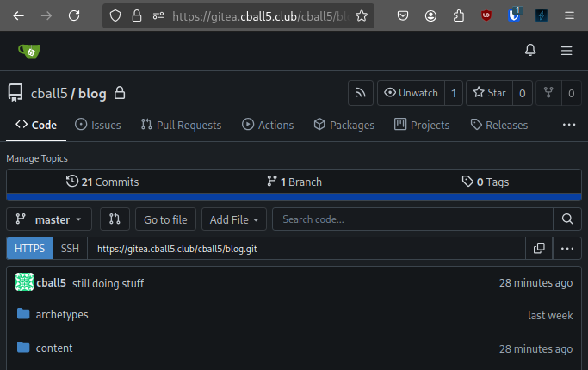The width and height of the screenshot is (588, 370).
Task: Click the dark blue lightning extension icon
Action: tap(542, 15)
